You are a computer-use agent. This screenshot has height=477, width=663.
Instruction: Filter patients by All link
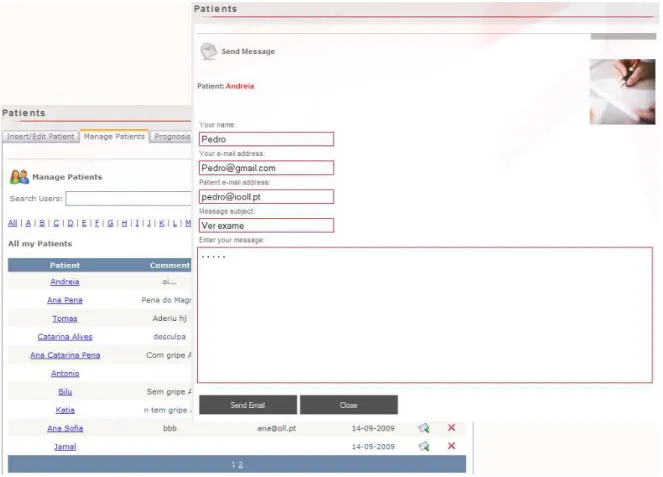13,223
